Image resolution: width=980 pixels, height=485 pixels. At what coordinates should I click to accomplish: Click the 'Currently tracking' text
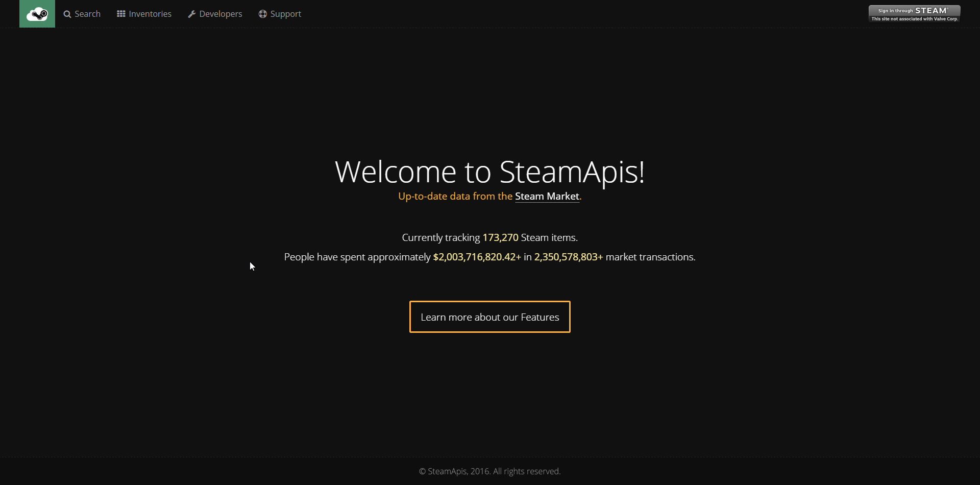440,238
